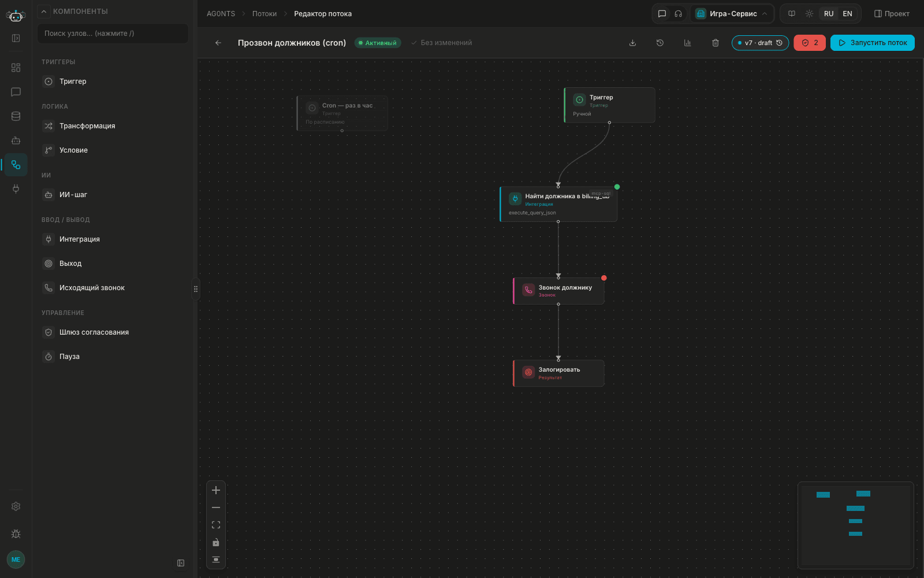Click the AGONTS robot logo
Image resolution: width=924 pixels, height=578 pixels.
pyautogui.click(x=16, y=16)
